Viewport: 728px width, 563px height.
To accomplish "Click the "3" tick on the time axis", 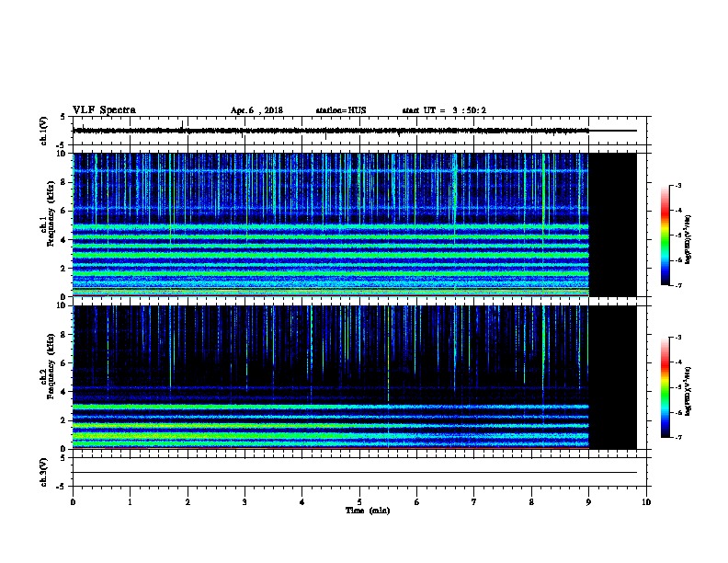I will point(245,501).
